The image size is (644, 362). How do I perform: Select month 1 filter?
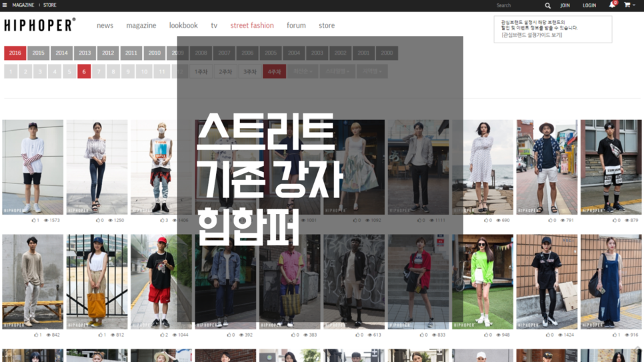[x=11, y=71]
